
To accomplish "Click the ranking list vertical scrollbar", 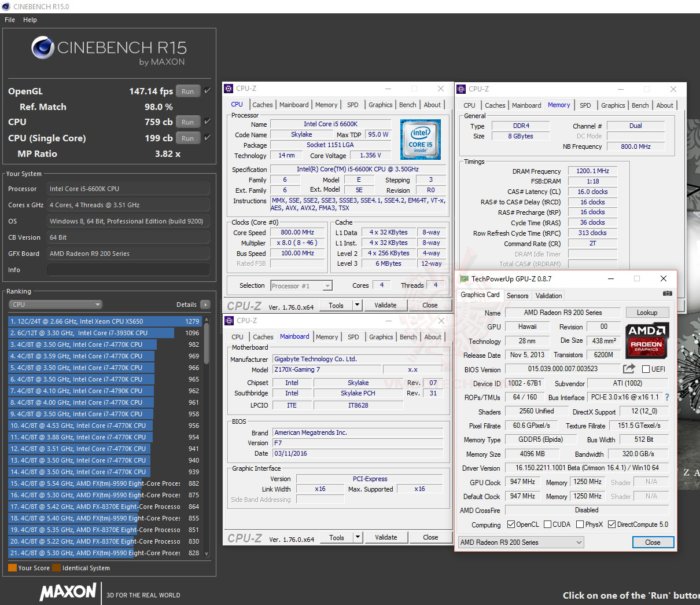I will coord(207,437).
